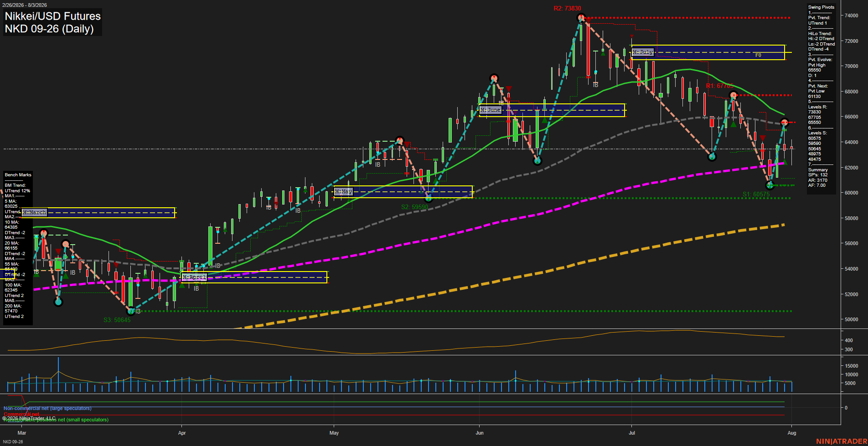Click 74000 on price axis
Viewport: 868px width, 446px height.
pyautogui.click(x=852, y=15)
